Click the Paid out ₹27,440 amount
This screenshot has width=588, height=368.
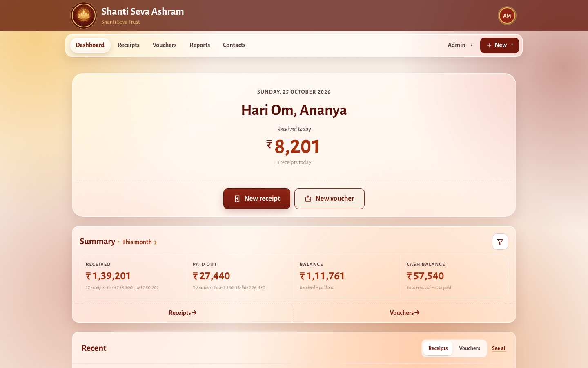pyautogui.click(x=212, y=276)
